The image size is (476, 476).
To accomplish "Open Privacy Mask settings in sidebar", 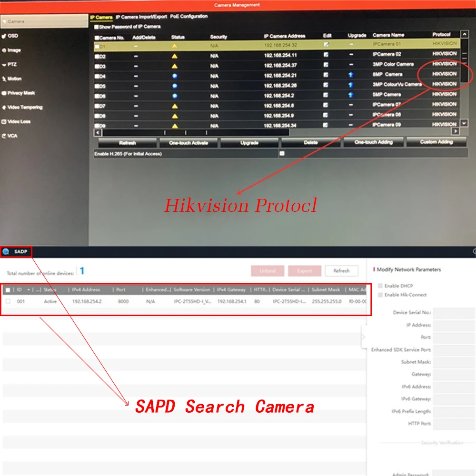I will pos(18,93).
